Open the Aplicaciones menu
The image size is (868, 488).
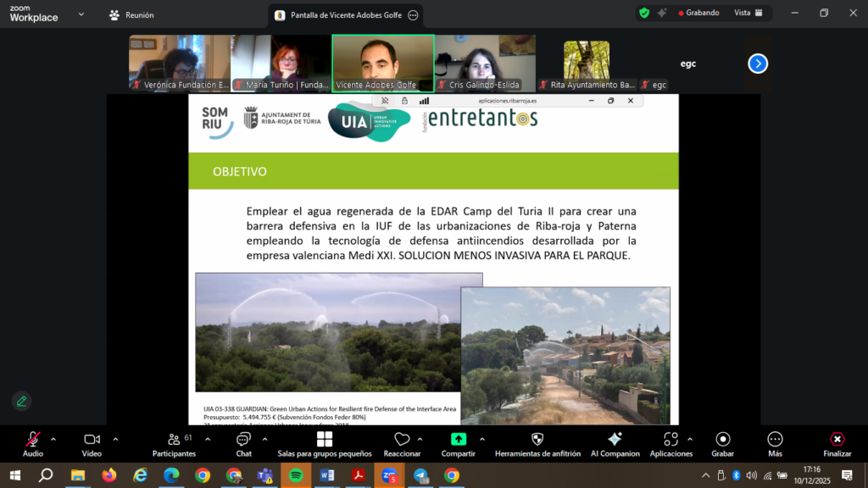[671, 444]
